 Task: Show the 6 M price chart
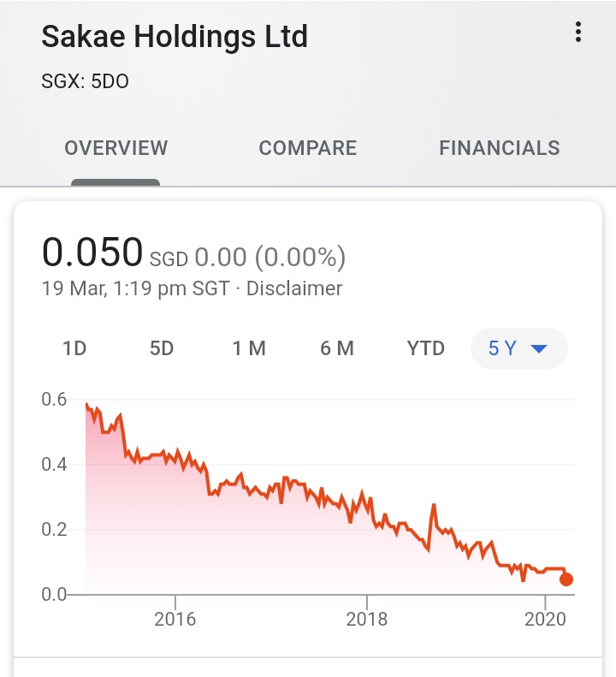click(337, 348)
